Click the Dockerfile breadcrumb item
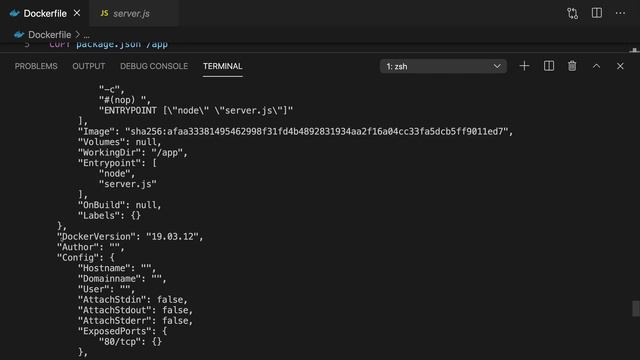Screen dimensions: 640x360 click(49, 35)
